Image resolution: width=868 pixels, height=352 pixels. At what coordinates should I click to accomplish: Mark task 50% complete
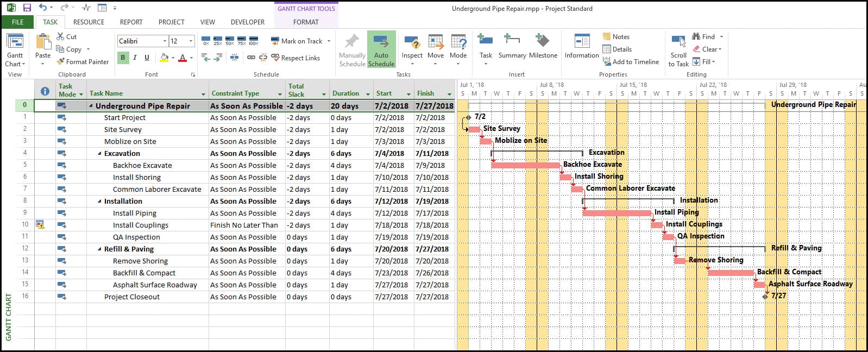pos(230,41)
